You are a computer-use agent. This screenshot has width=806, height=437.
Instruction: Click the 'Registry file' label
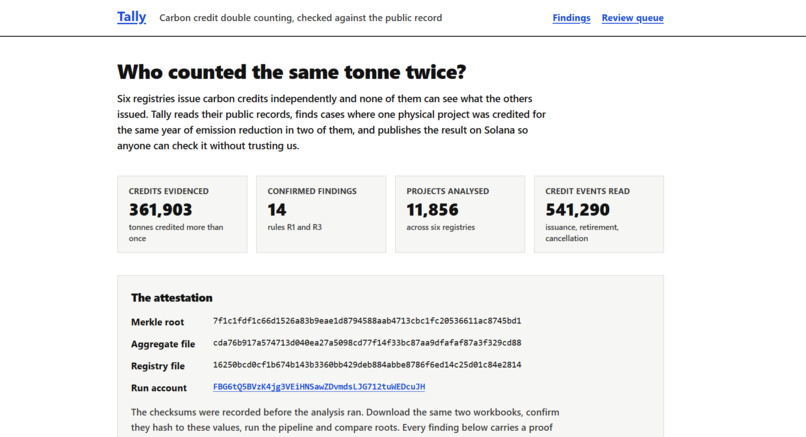(158, 366)
